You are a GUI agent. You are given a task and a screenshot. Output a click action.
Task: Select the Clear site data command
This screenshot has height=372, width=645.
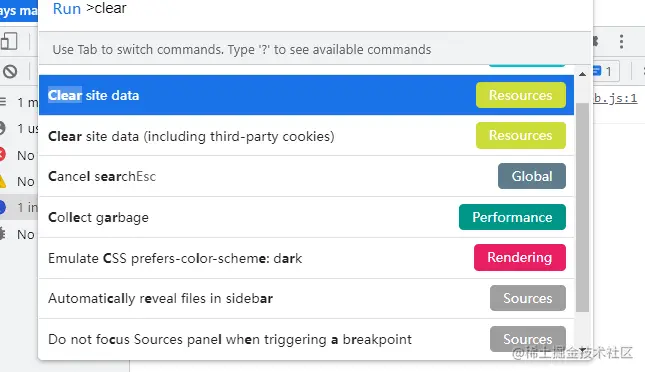[306, 95]
